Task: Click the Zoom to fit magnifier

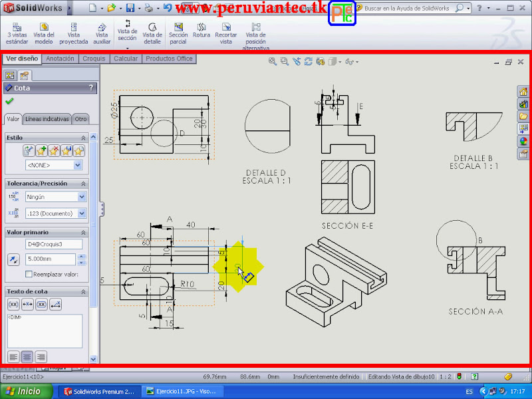Action: [x=272, y=61]
